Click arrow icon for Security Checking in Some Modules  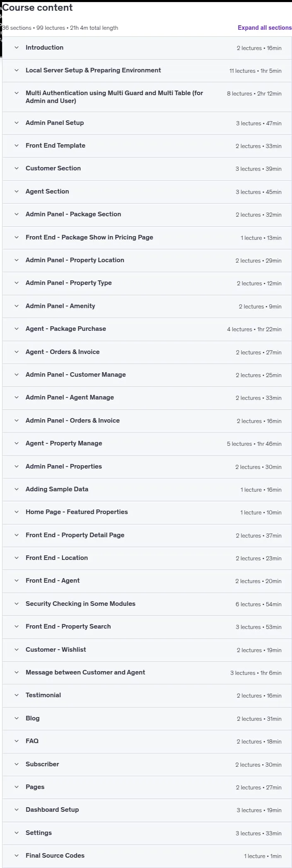17,604
